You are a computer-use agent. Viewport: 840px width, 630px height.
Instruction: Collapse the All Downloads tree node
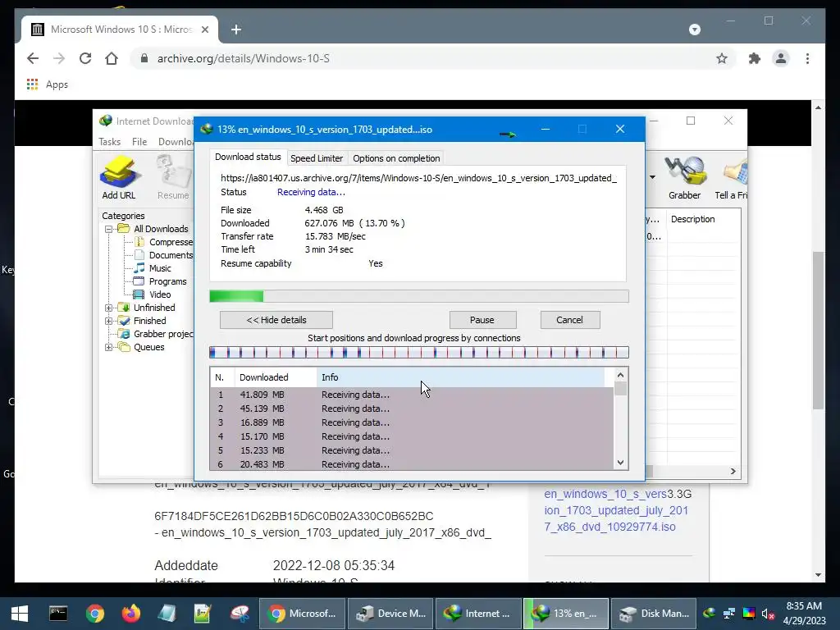click(x=109, y=229)
